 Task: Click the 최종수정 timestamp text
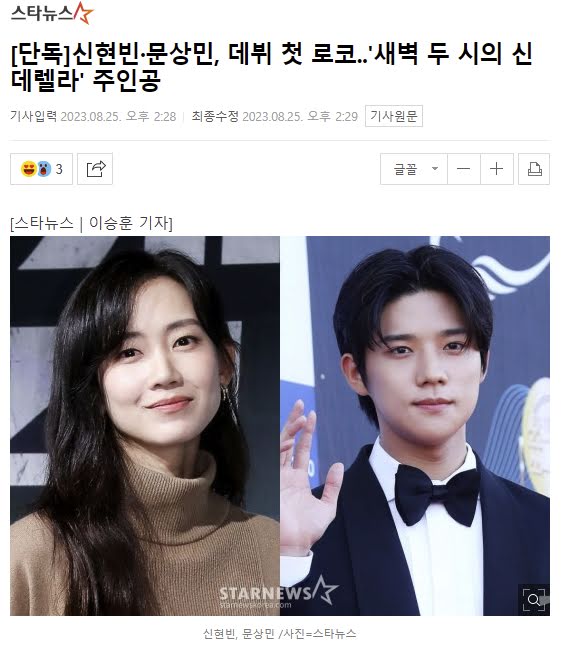[274, 116]
